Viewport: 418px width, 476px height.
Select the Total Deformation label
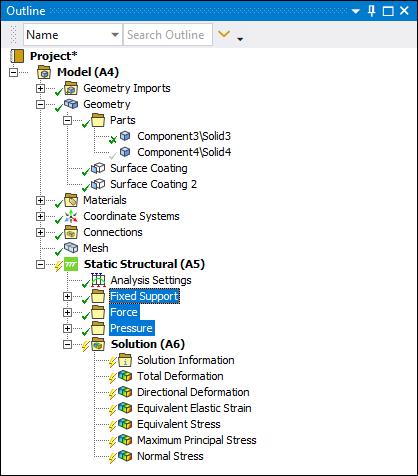point(180,376)
